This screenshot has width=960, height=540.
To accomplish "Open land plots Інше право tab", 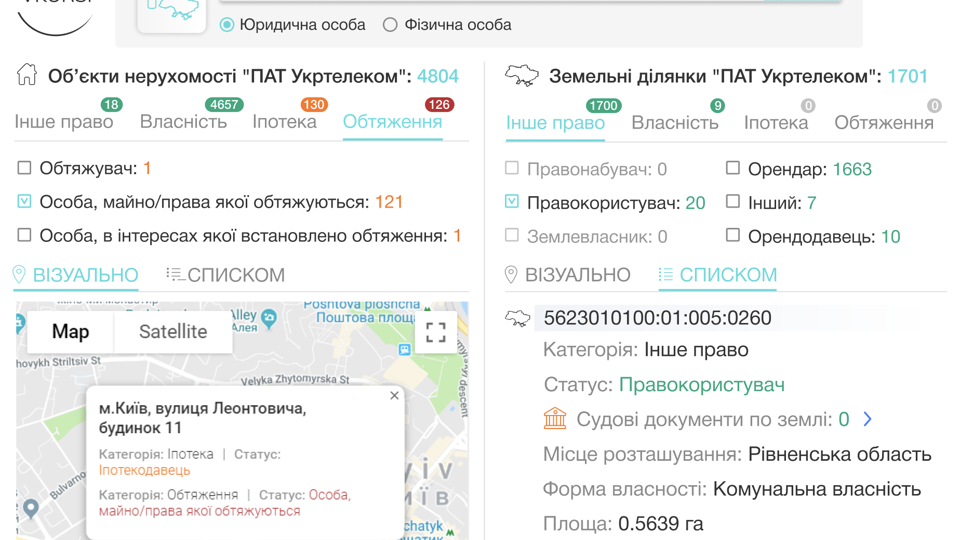I will tap(555, 123).
